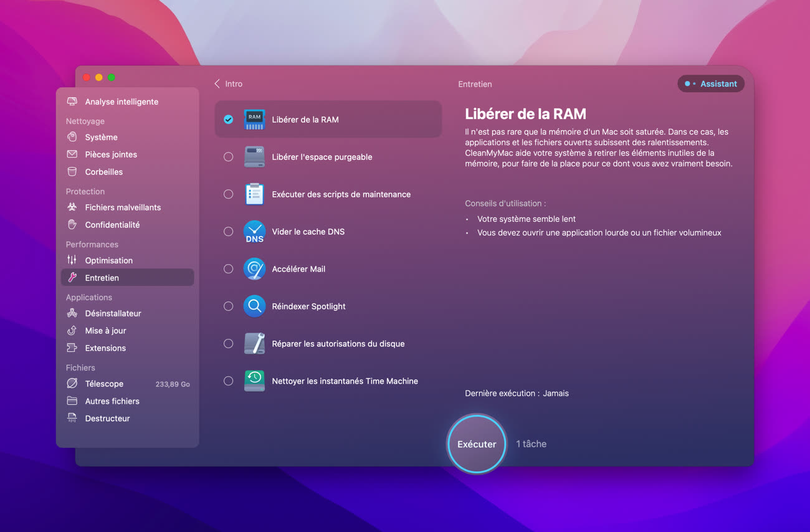
Task: Select 'Réindexer Spotlight' row label
Action: tap(309, 306)
